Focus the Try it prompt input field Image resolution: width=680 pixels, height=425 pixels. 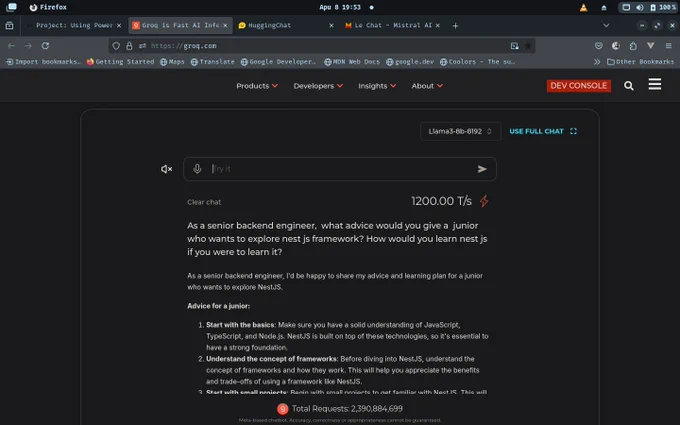340,169
